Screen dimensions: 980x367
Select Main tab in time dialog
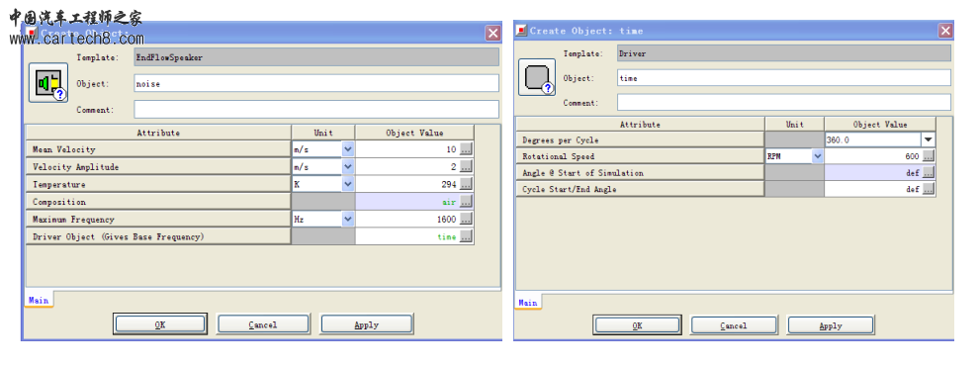tap(528, 303)
